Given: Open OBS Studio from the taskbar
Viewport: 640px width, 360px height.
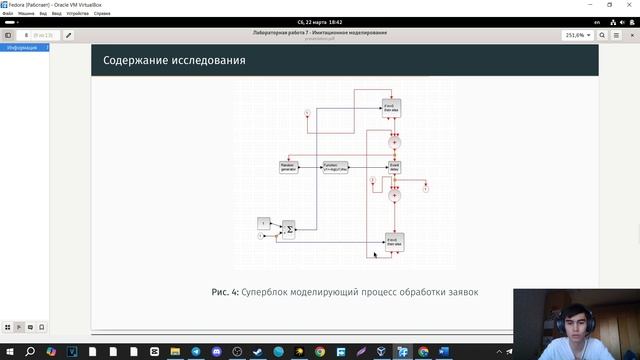Looking at the screenshot, I should [x=237, y=351].
